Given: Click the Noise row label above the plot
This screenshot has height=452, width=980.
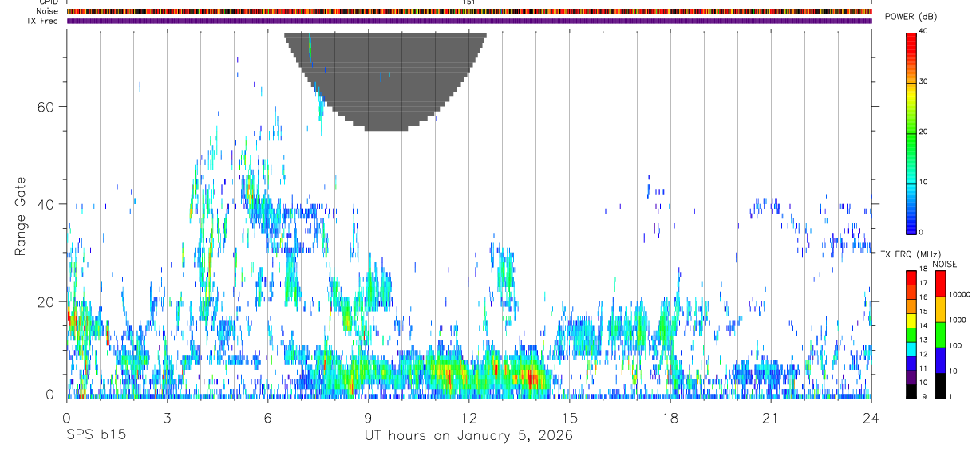Looking at the screenshot, I should click(x=48, y=12).
